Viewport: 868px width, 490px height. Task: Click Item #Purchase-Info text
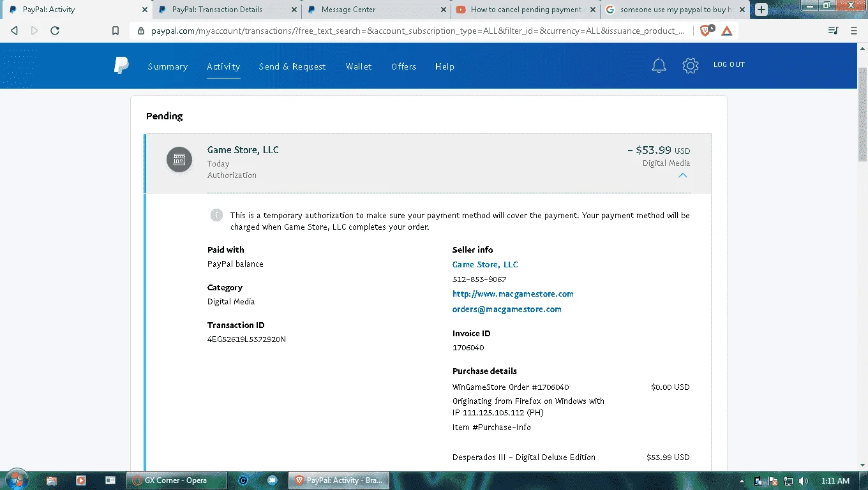491,427
